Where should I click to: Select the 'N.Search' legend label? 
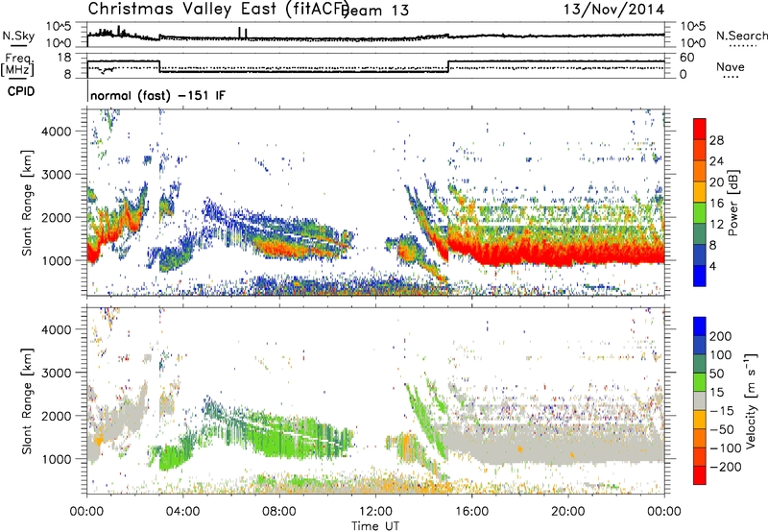742,36
